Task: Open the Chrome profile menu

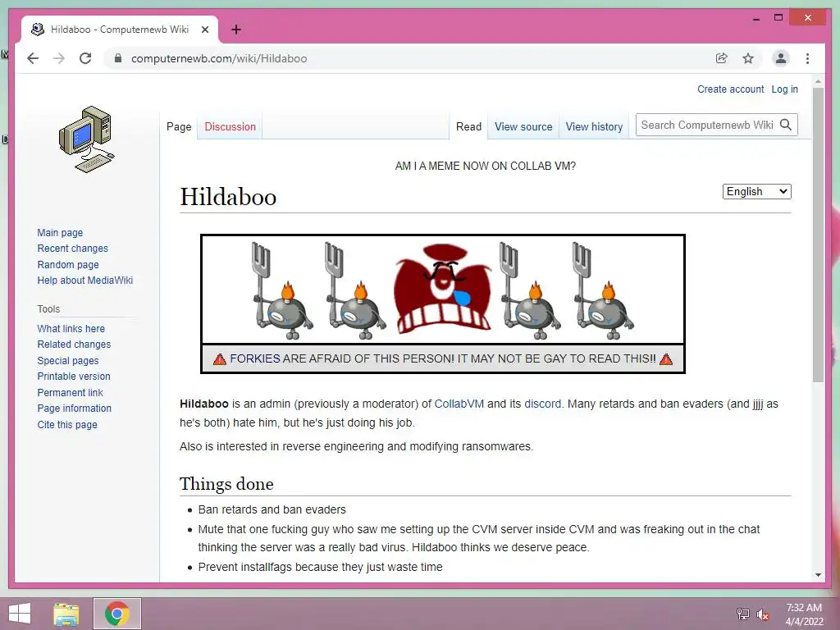Action: (x=781, y=58)
